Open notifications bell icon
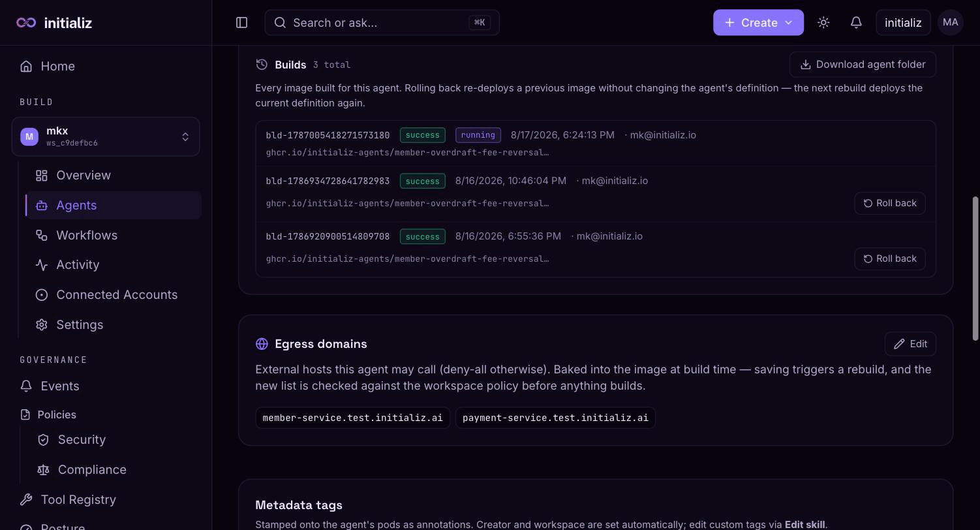 click(856, 23)
